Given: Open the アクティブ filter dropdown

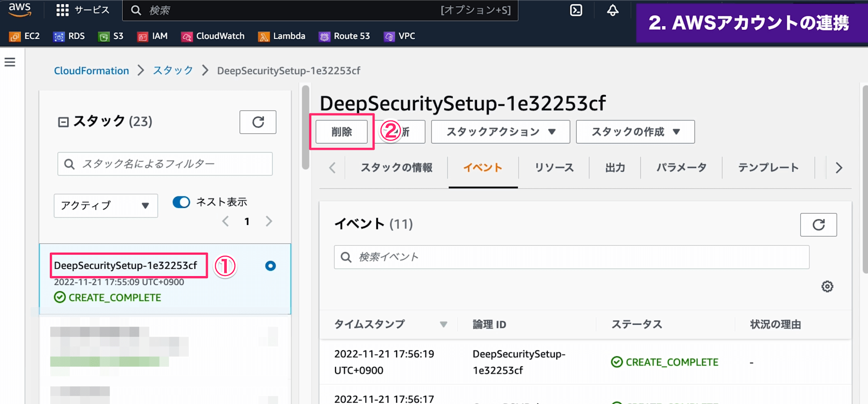Looking at the screenshot, I should [106, 205].
